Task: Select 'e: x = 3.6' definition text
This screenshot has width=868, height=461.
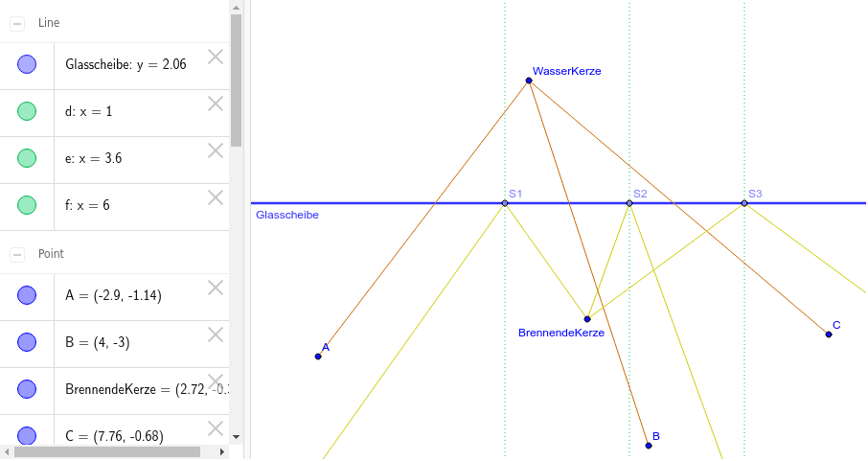Action: 94,158
